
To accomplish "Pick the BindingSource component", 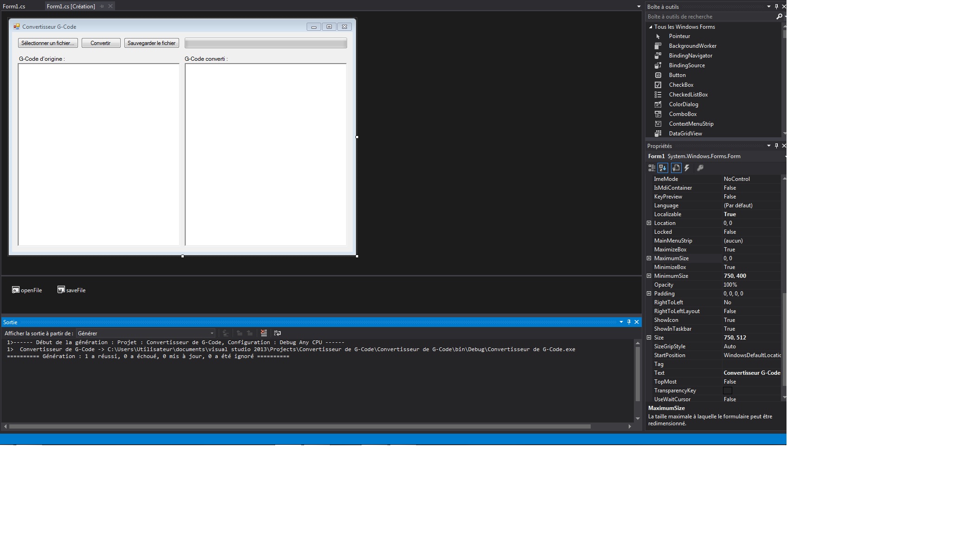I will (686, 65).
